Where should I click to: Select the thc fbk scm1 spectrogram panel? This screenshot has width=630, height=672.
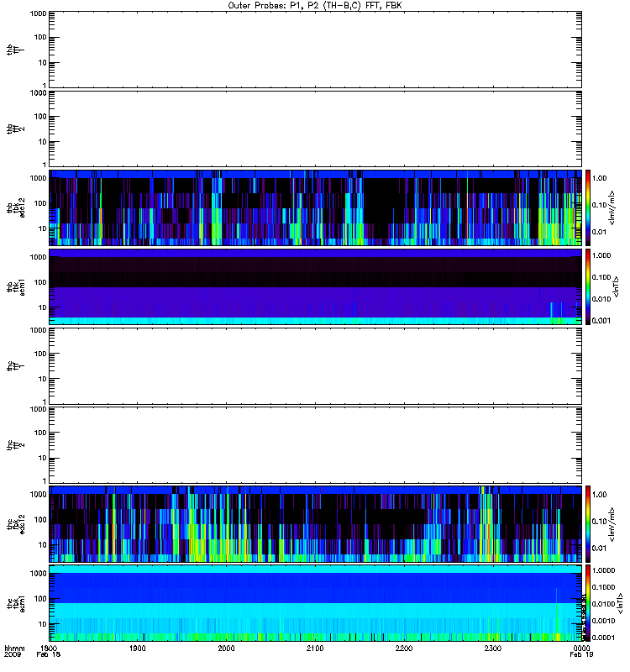pos(316,603)
